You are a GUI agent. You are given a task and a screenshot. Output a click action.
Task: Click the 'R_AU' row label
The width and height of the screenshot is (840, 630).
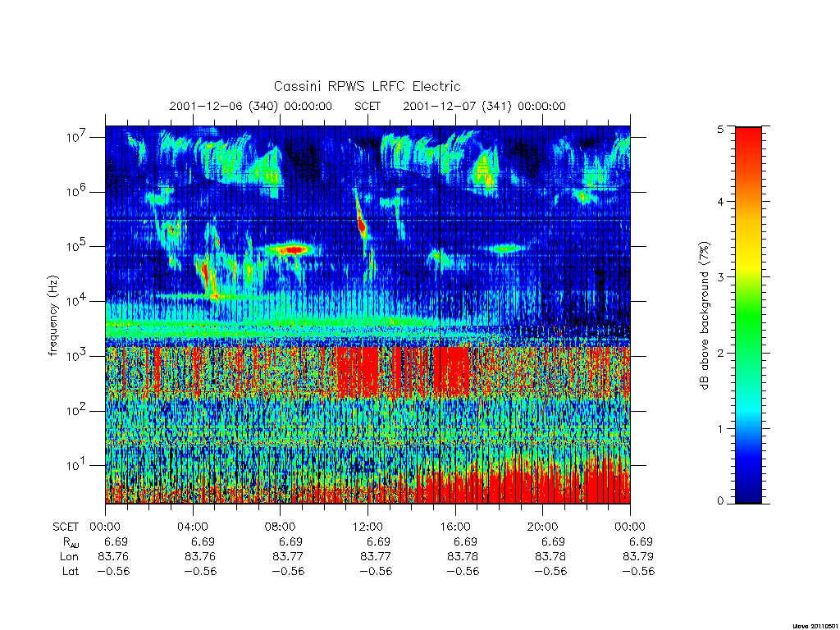pos(71,542)
